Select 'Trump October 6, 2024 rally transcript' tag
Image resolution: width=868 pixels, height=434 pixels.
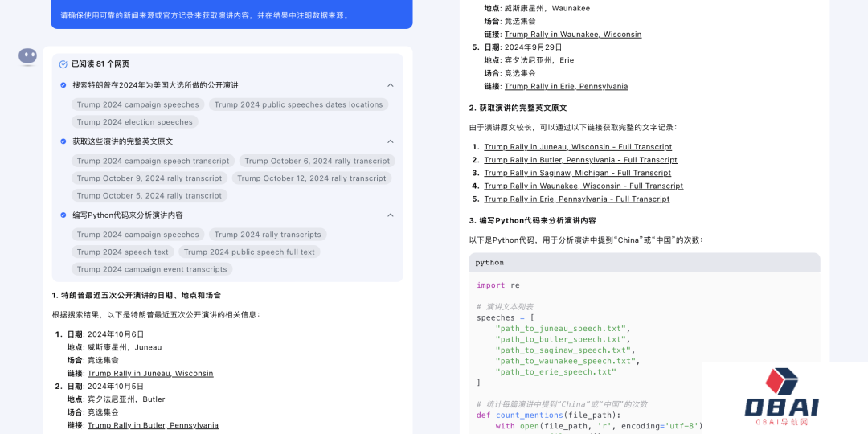click(x=317, y=161)
